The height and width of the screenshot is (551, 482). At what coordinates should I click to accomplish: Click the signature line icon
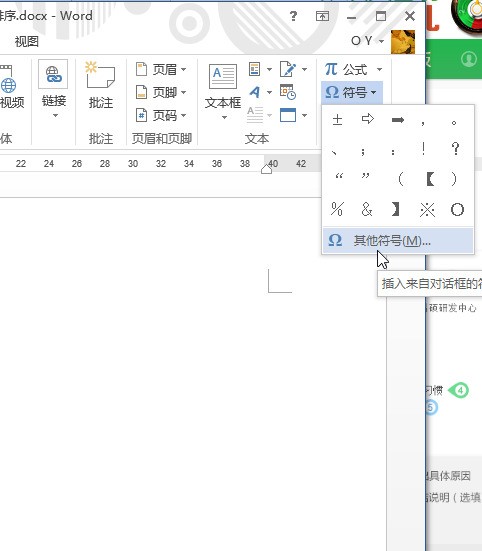pos(288,69)
